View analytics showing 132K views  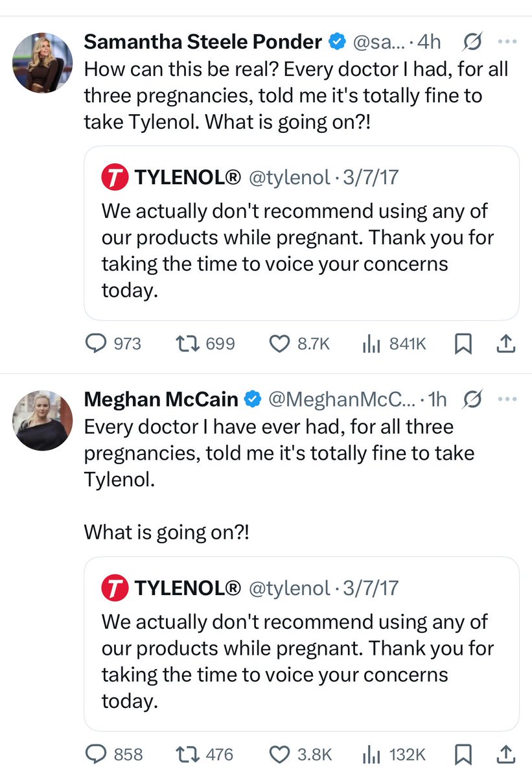tap(370, 754)
